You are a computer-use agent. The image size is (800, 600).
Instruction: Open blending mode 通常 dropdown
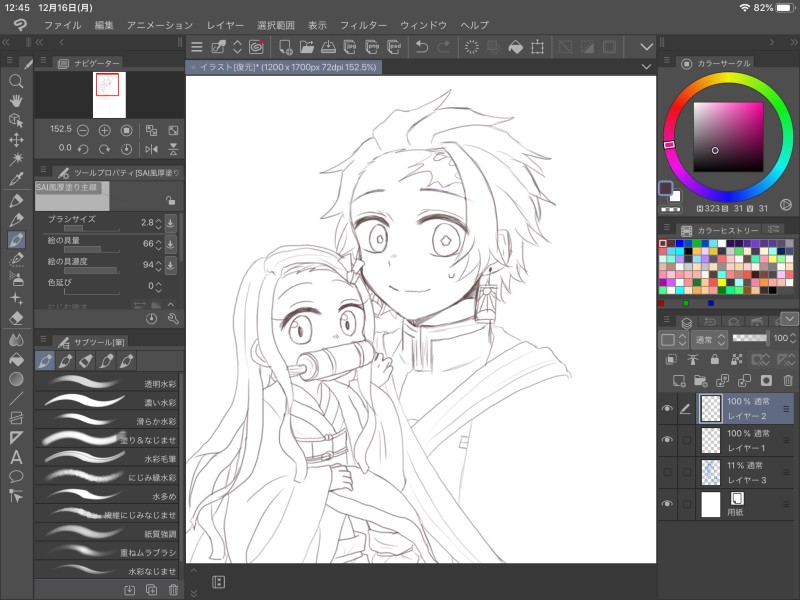(x=710, y=339)
